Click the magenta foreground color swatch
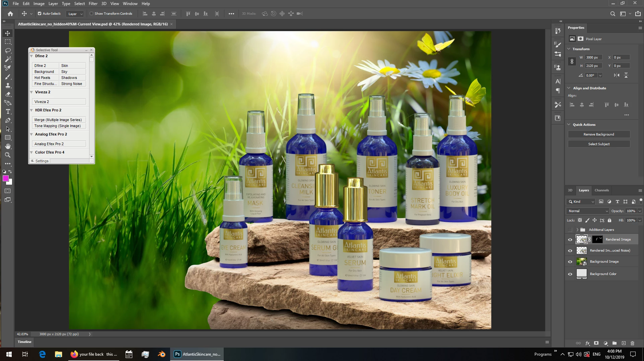This screenshot has width=644, height=361. pyautogui.click(x=6, y=179)
